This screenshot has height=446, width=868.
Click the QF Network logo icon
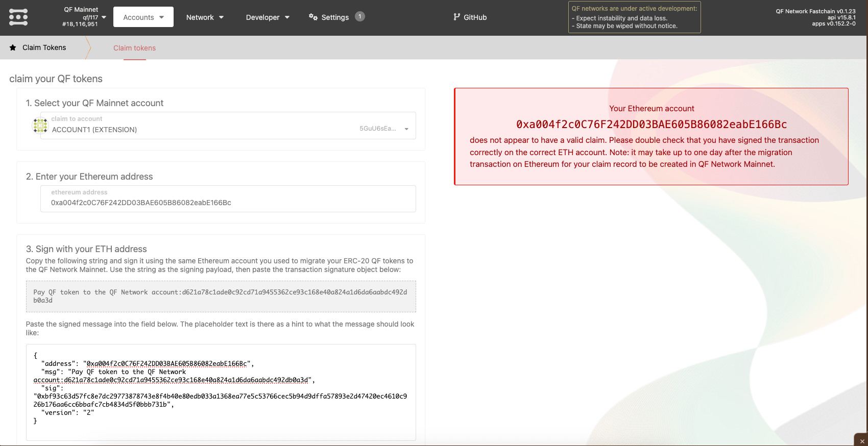coord(18,17)
